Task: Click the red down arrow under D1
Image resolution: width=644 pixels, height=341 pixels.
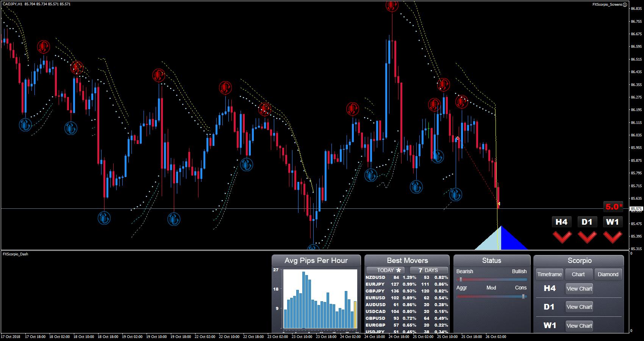Action: click(x=587, y=237)
